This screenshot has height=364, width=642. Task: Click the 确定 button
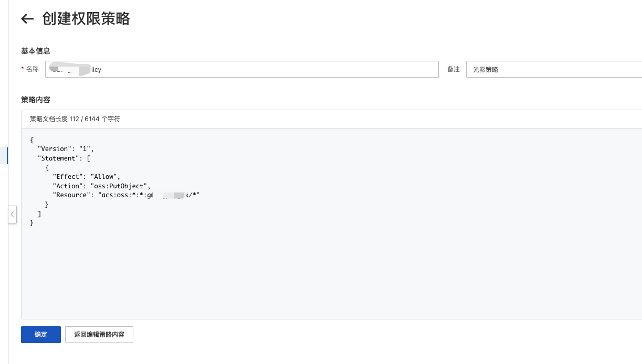(41, 335)
